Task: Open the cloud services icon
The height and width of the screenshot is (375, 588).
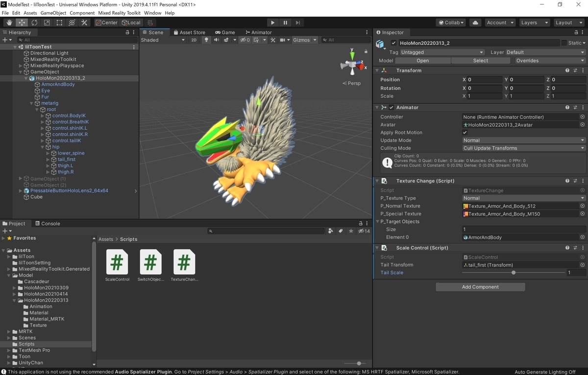Action: (475, 23)
